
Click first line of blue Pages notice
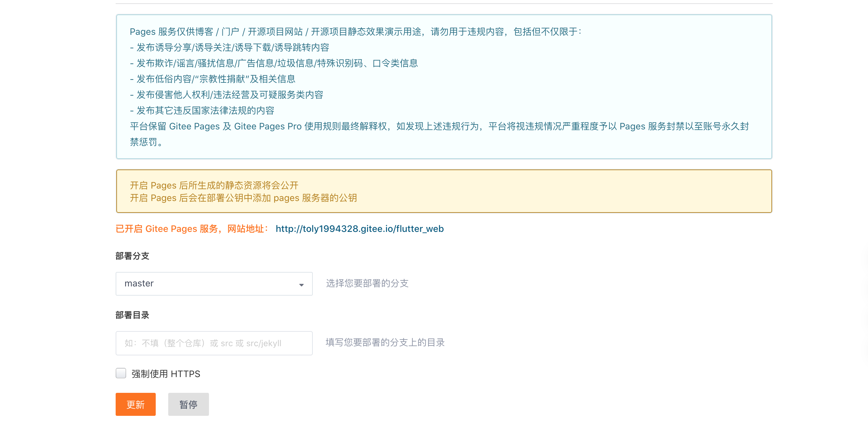coord(355,32)
